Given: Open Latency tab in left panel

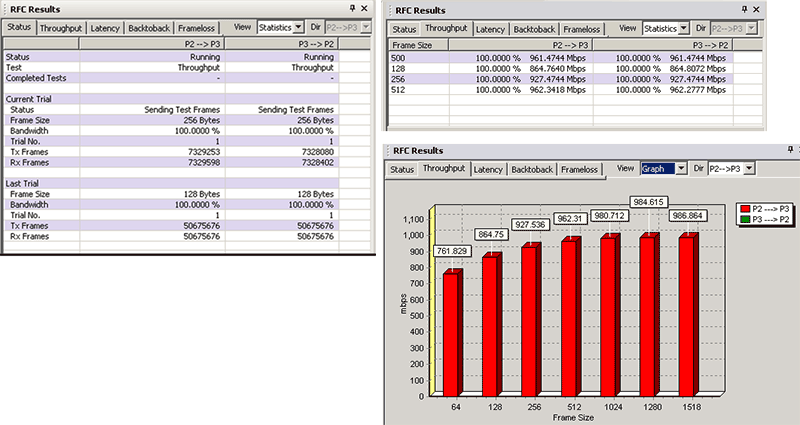Looking at the screenshot, I should [105, 29].
